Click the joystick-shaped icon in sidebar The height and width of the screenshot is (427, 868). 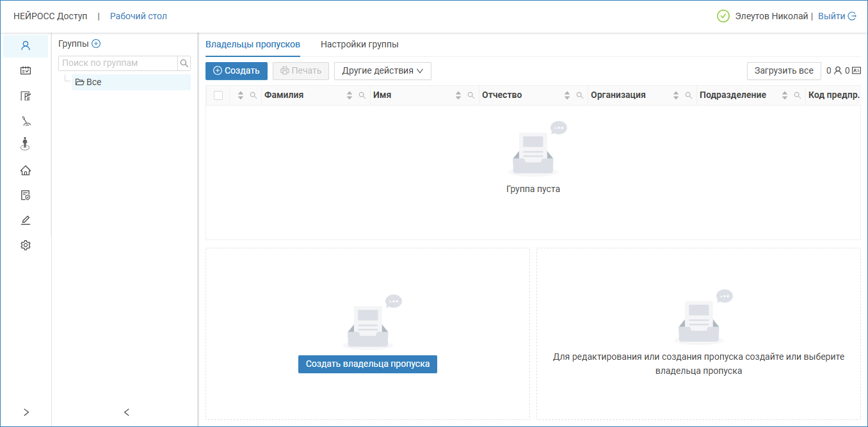point(26,121)
